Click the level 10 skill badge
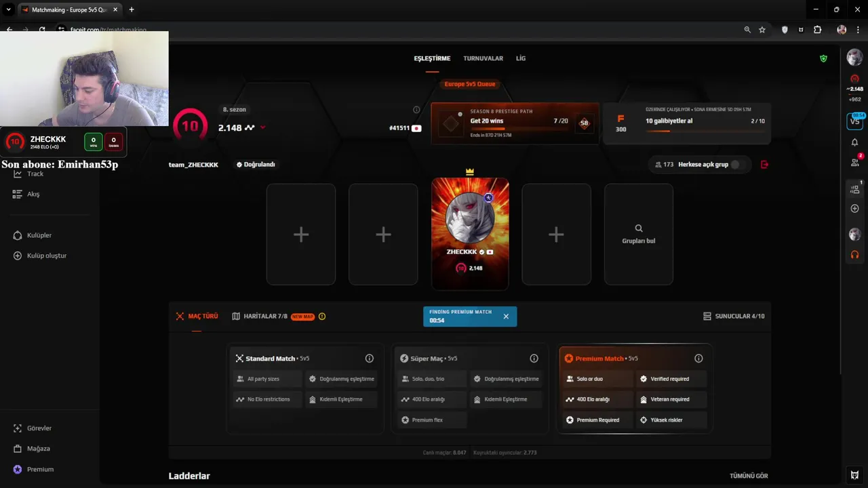Viewport: 868px width, 488px height. [x=191, y=125]
